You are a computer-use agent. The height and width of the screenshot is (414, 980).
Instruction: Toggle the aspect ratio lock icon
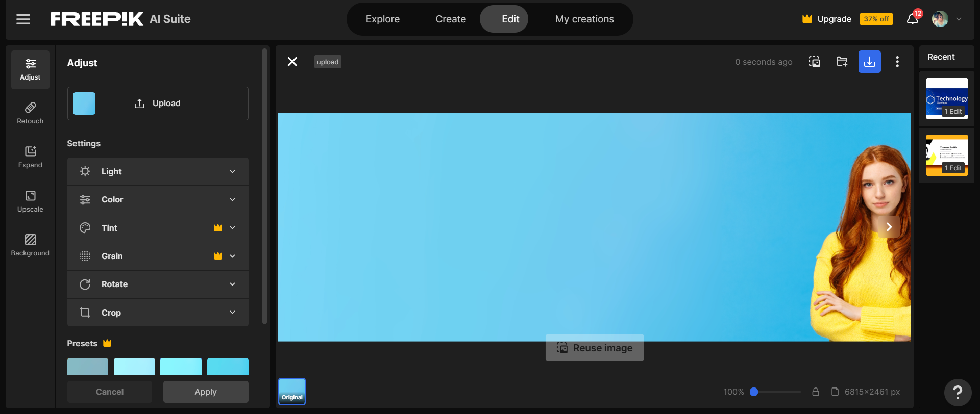pyautogui.click(x=816, y=392)
